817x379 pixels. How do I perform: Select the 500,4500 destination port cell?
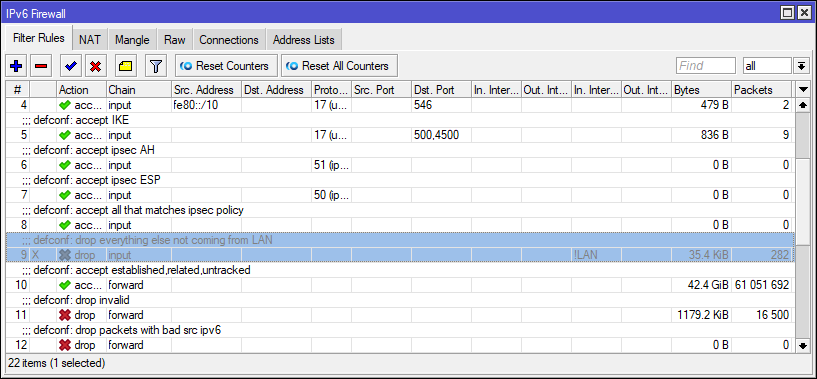pos(441,136)
